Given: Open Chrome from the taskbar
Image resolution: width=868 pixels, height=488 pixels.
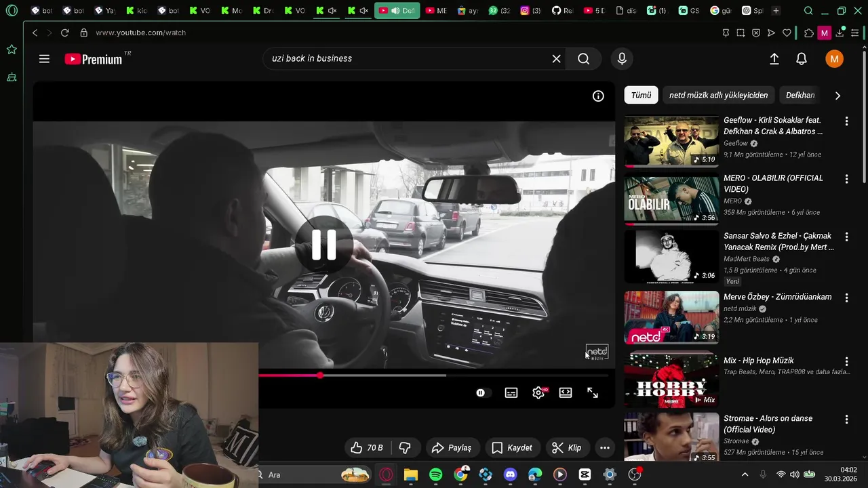Looking at the screenshot, I should 460,474.
